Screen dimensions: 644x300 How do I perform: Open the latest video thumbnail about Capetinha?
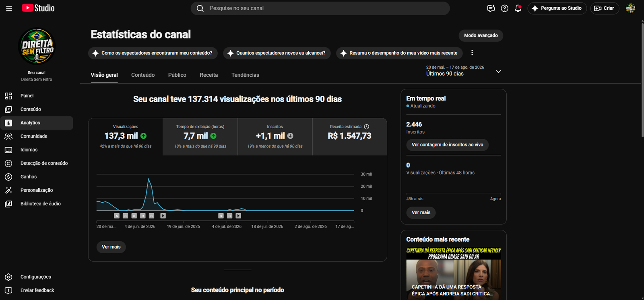(454, 273)
